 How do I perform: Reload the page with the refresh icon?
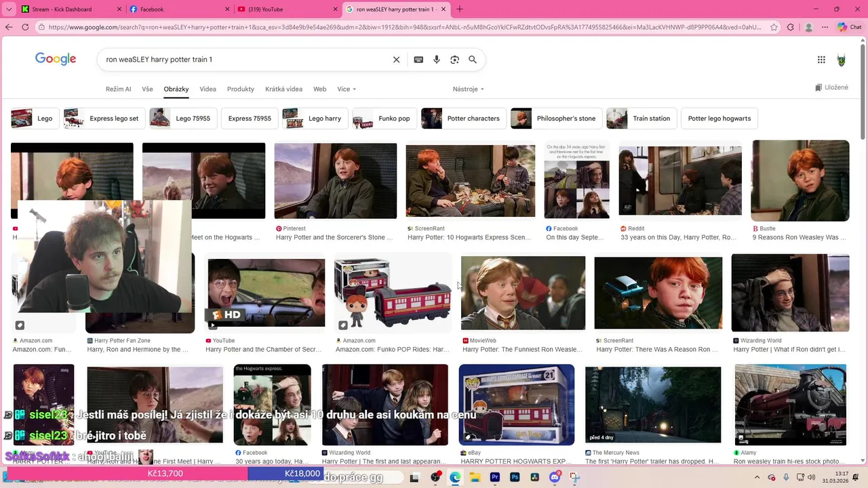(x=25, y=27)
